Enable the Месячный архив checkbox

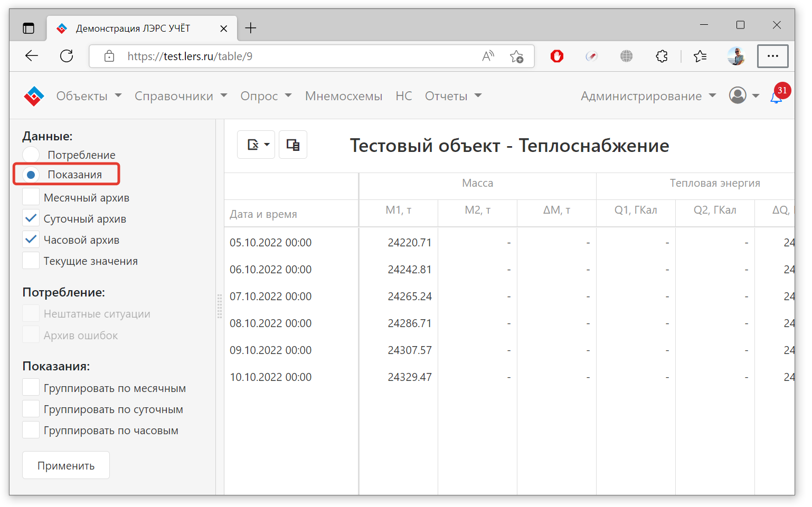pyautogui.click(x=31, y=197)
